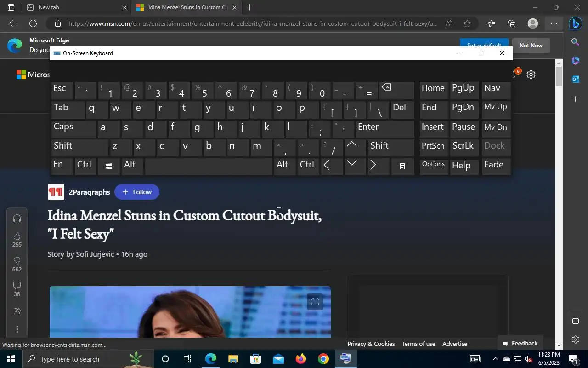Open the Idina Menzel article photo
This screenshot has height=368, width=588.
tap(190, 312)
